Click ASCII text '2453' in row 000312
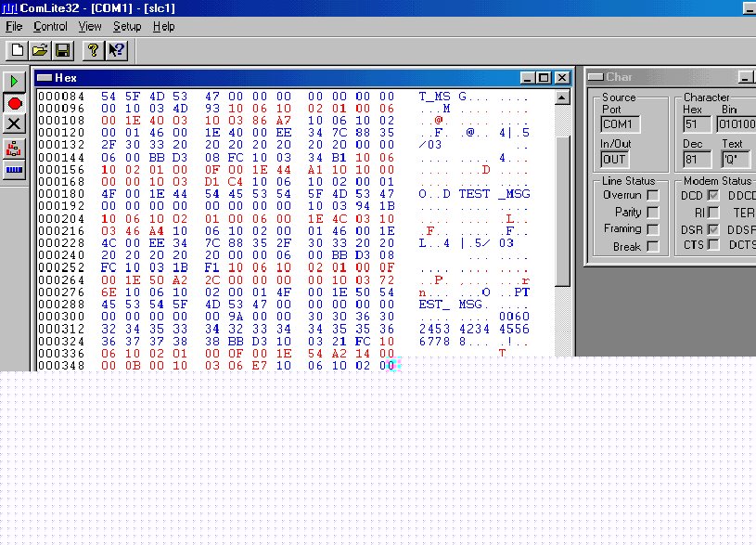Viewport: 756px width, 545px height. point(434,330)
